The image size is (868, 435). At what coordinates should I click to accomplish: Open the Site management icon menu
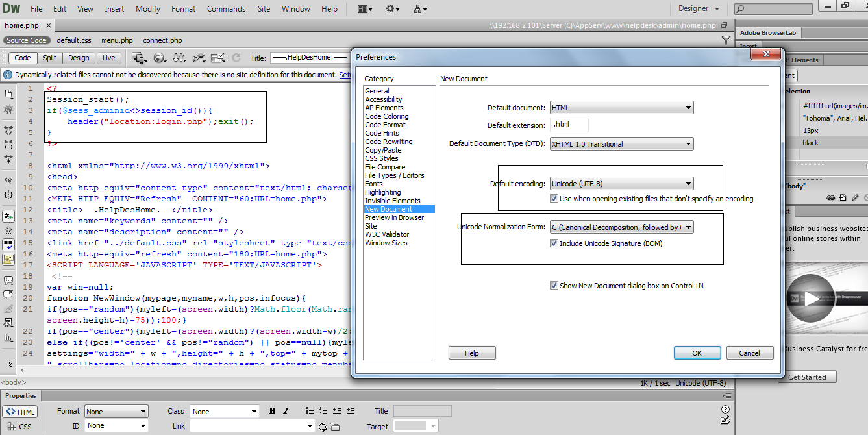420,9
